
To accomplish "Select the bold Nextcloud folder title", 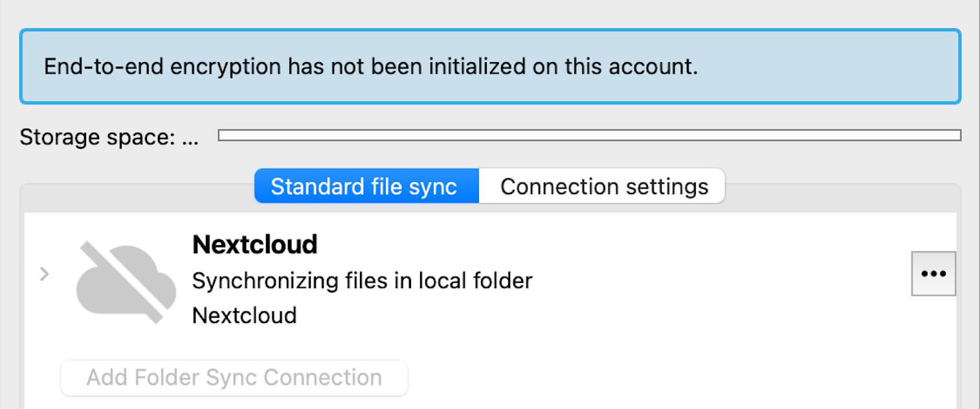I will pos(254,245).
